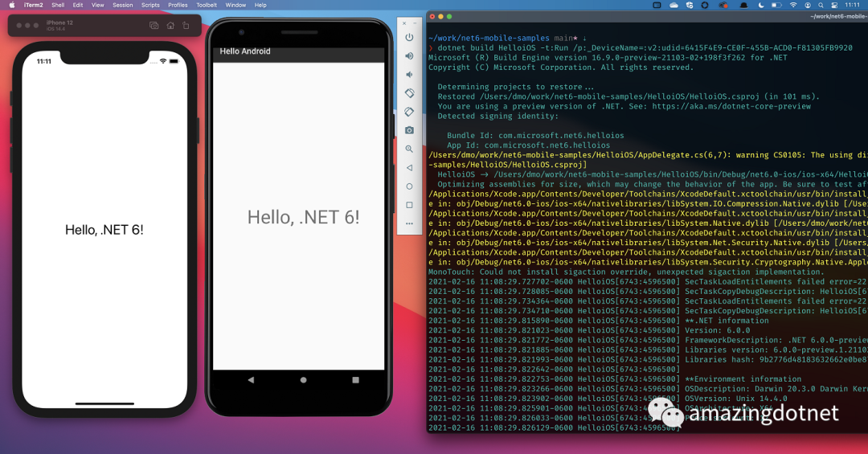The image size is (868, 454).
Task: Open the Edit menu
Action: (x=78, y=5)
